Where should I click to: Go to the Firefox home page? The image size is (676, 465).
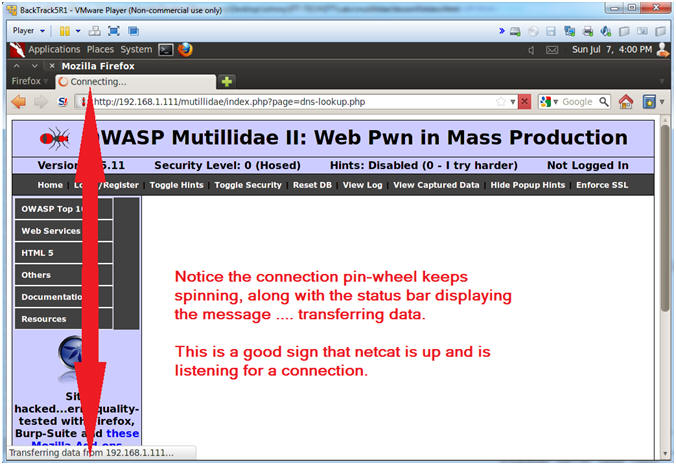[626, 102]
